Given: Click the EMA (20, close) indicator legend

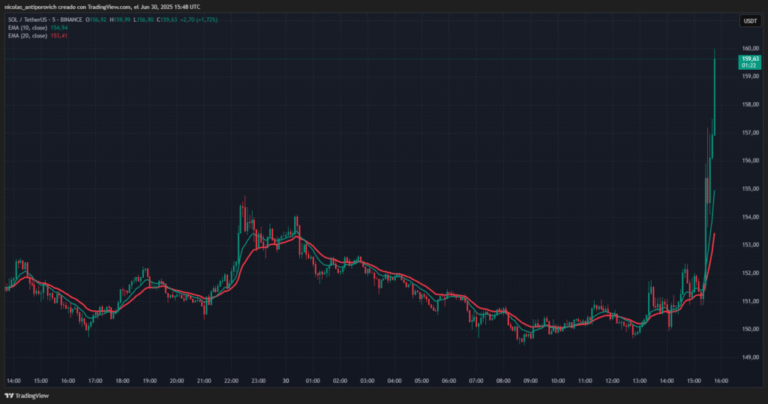Looking at the screenshot, I should click(x=27, y=36).
